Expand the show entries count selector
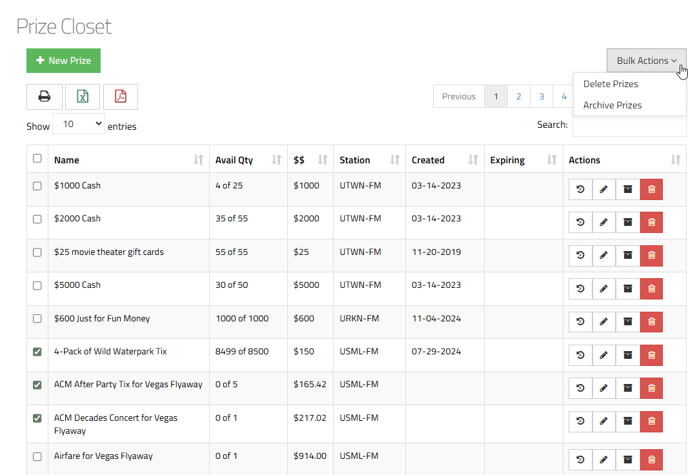The height and width of the screenshot is (475, 688). (x=79, y=125)
